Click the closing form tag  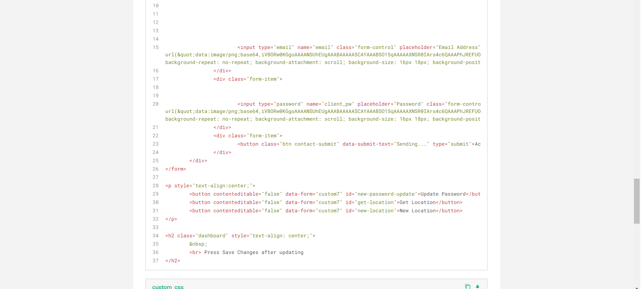click(176, 169)
